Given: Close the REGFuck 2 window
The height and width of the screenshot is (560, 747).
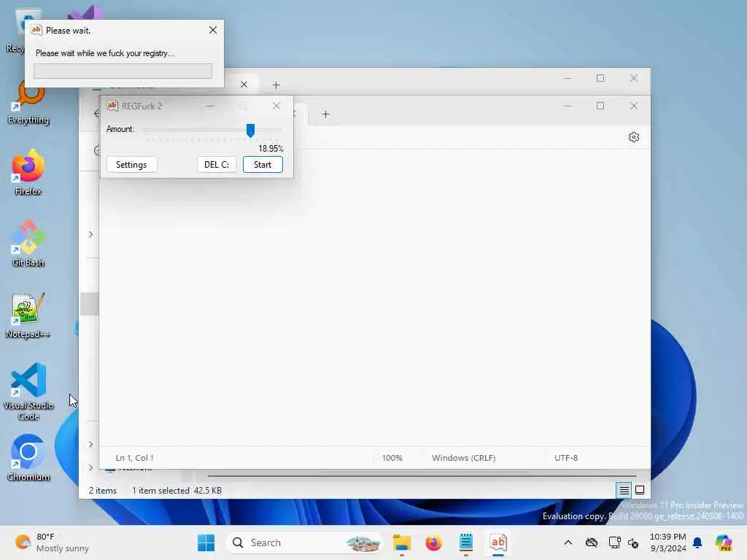Looking at the screenshot, I should (276, 106).
